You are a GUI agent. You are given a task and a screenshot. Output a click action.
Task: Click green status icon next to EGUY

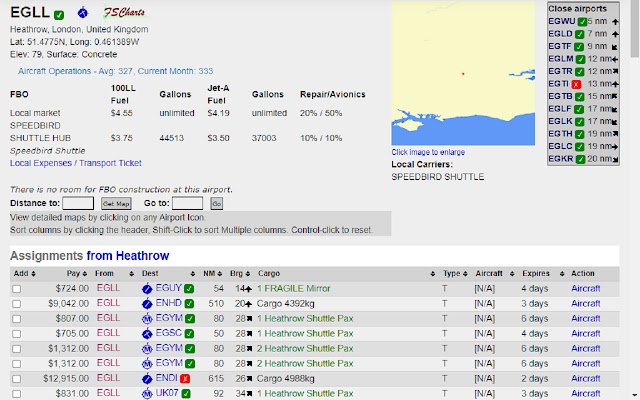pyautogui.click(x=189, y=289)
